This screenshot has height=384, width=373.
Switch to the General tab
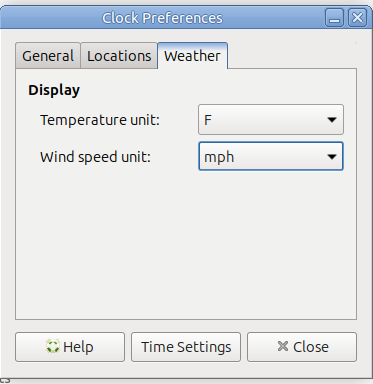[48, 56]
